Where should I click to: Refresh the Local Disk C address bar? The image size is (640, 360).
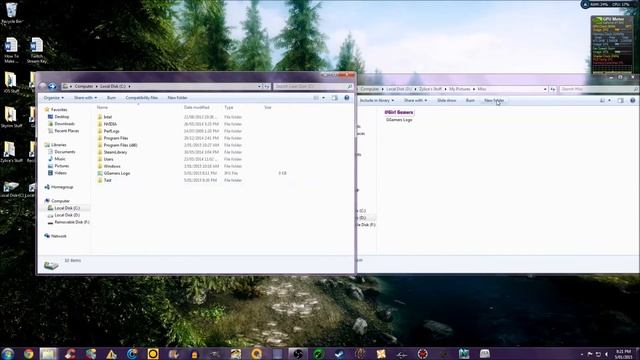point(267,87)
